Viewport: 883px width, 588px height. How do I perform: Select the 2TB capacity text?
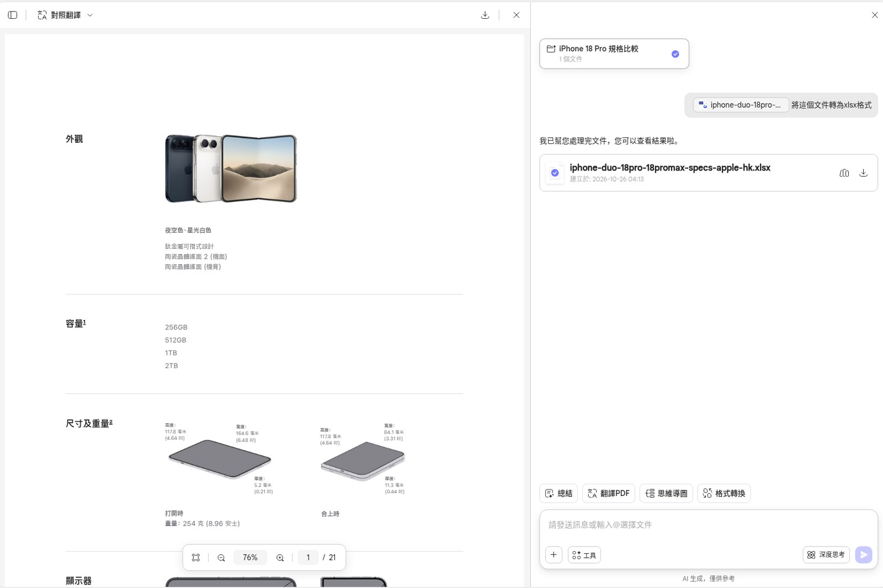[x=172, y=366]
